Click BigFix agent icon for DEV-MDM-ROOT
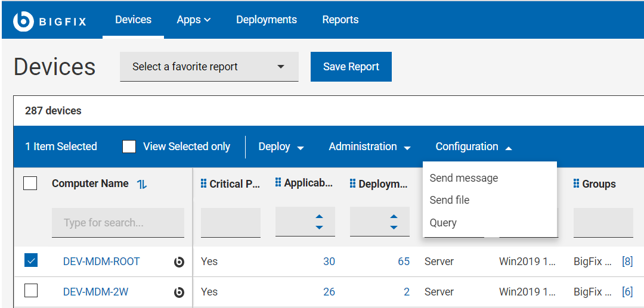This screenshot has width=644, height=308. pyautogui.click(x=179, y=262)
